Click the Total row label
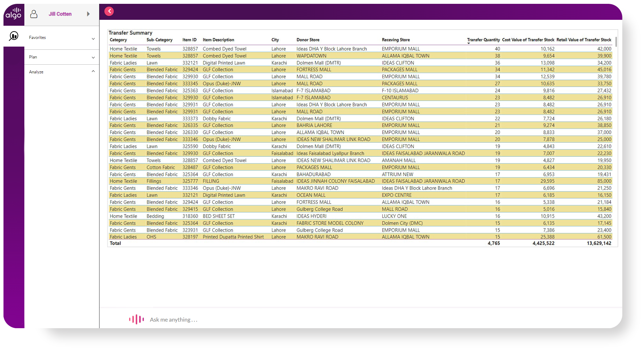Image resolution: width=644 pixels, height=348 pixels. [115, 243]
